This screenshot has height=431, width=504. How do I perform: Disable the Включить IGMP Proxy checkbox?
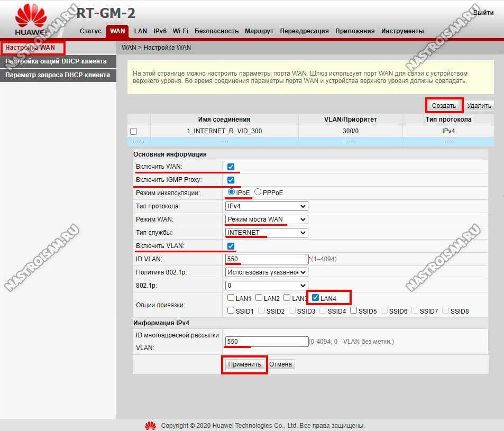click(231, 180)
